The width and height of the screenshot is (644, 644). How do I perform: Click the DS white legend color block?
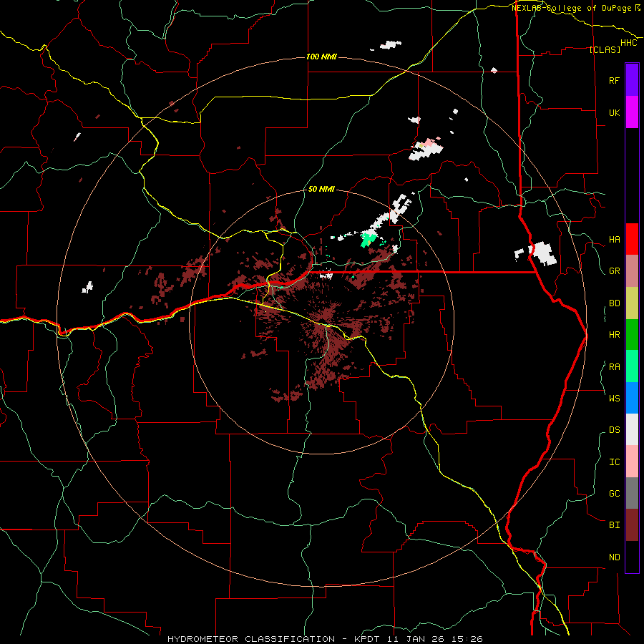pos(632,429)
